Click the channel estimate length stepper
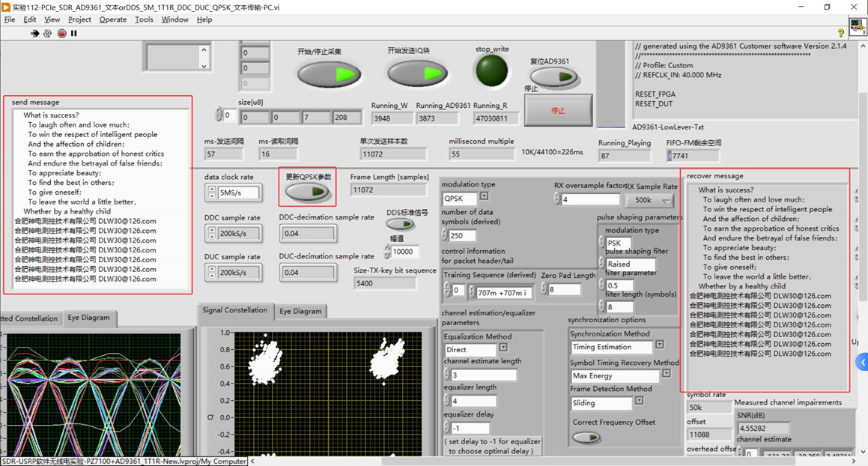Viewport: 868px width, 466px height. [x=446, y=375]
